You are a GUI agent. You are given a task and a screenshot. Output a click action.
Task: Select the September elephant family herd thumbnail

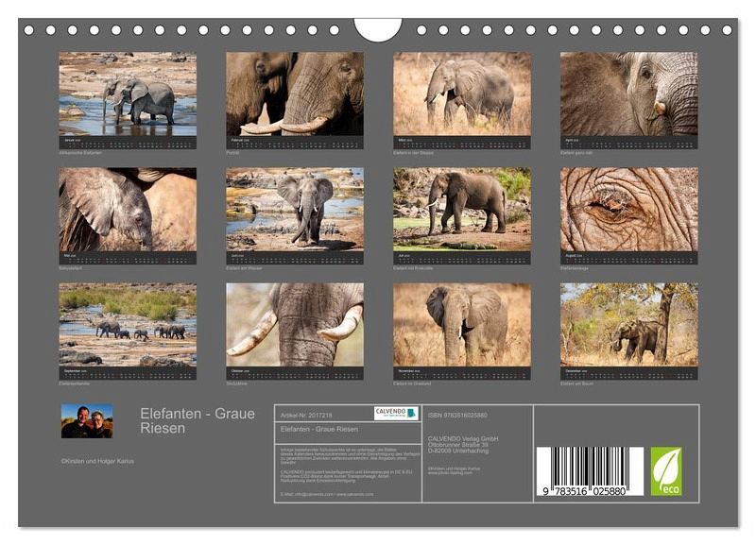[x=128, y=325]
